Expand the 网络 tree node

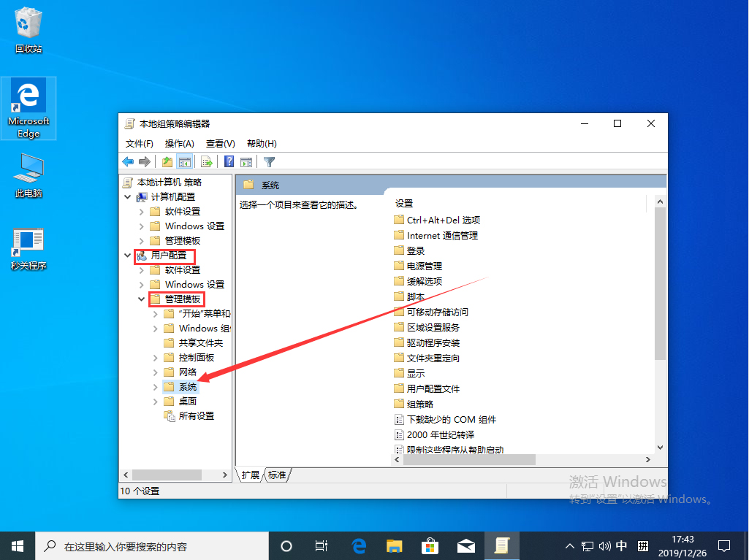(154, 372)
